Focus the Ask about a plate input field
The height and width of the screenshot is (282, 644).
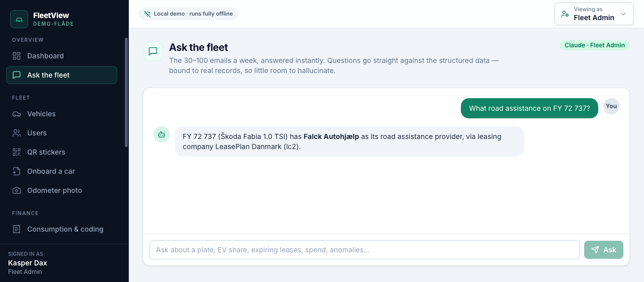point(365,250)
